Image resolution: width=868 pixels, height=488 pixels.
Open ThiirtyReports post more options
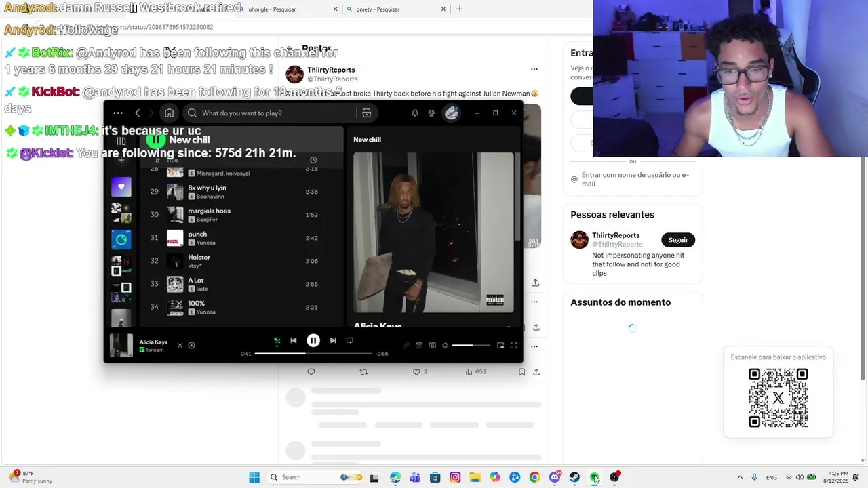(x=534, y=69)
